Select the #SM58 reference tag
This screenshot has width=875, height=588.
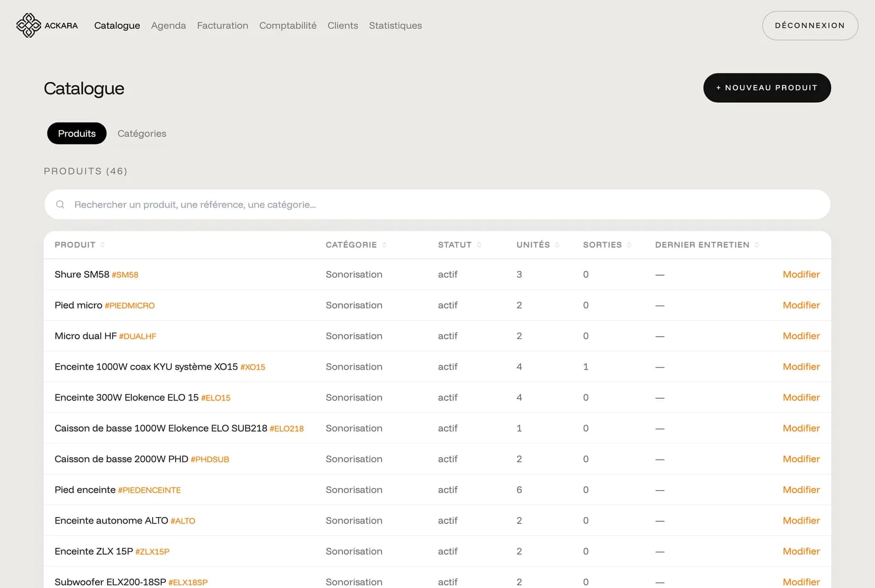[x=125, y=275]
